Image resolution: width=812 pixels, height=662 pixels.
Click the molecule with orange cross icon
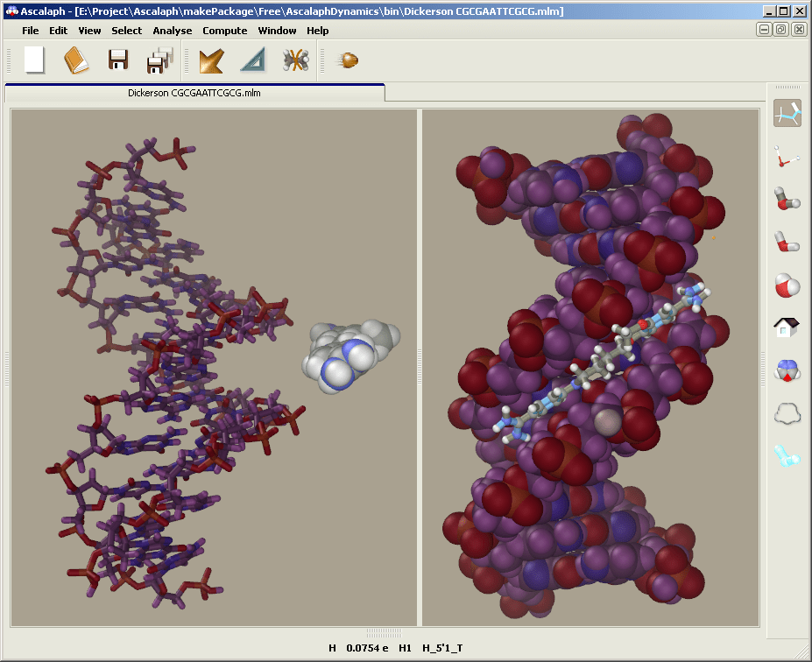(x=296, y=60)
